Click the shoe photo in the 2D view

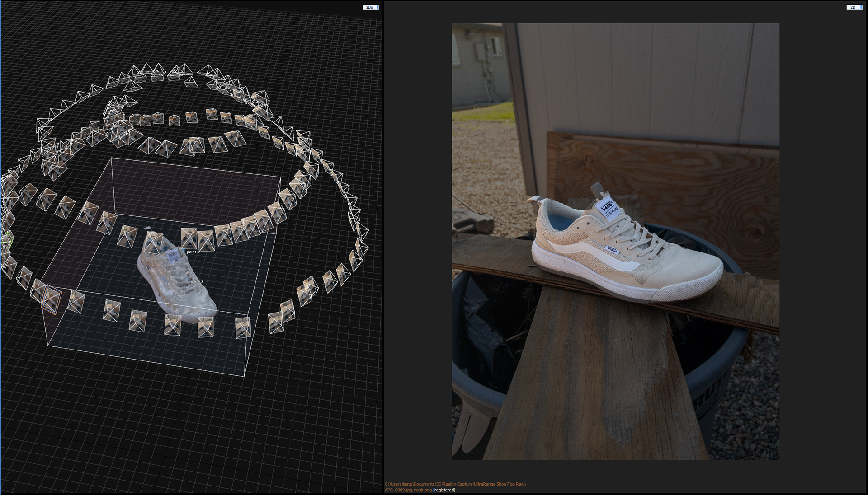[x=615, y=242]
